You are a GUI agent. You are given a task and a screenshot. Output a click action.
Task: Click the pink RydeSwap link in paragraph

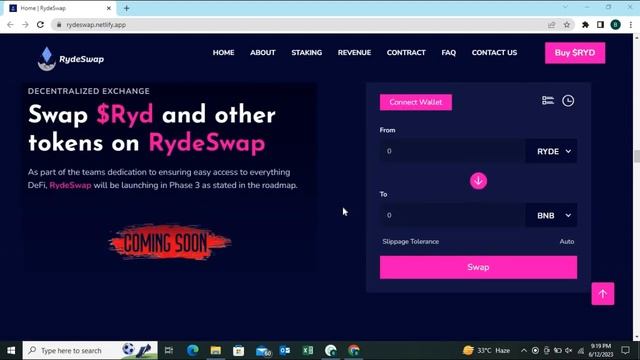point(70,185)
